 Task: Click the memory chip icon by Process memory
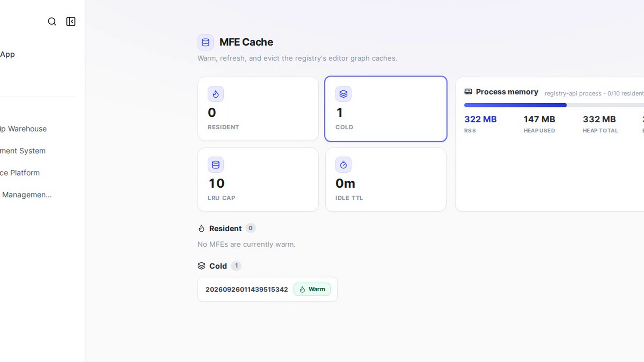pyautogui.click(x=468, y=92)
